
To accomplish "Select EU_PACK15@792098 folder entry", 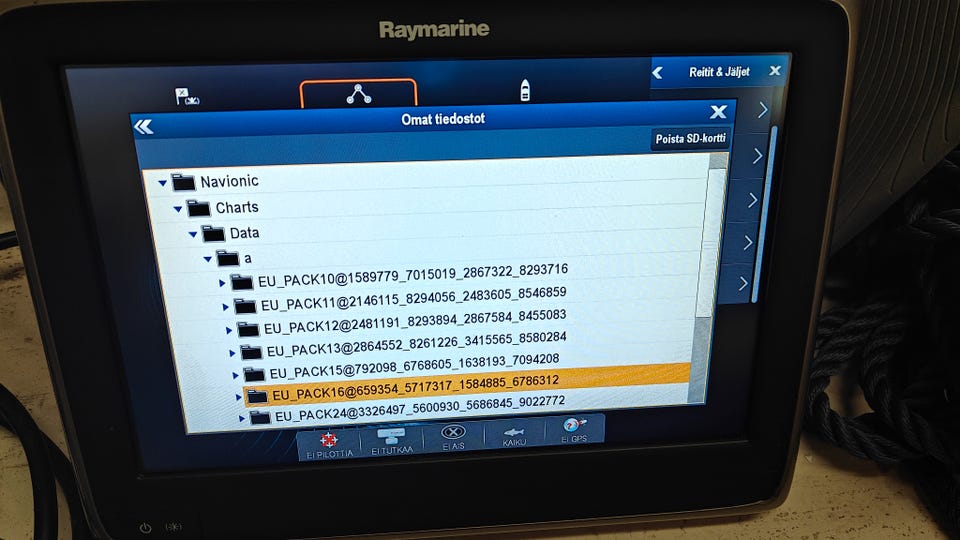I will point(414,366).
